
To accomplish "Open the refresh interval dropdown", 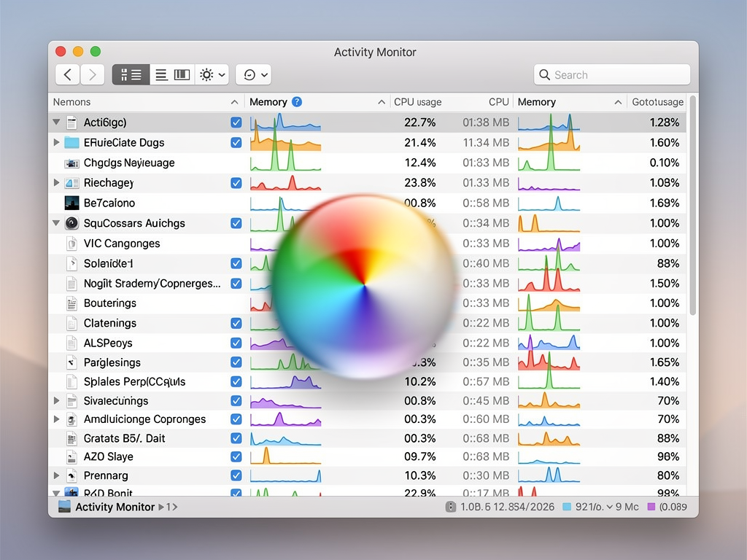I will pyautogui.click(x=254, y=75).
